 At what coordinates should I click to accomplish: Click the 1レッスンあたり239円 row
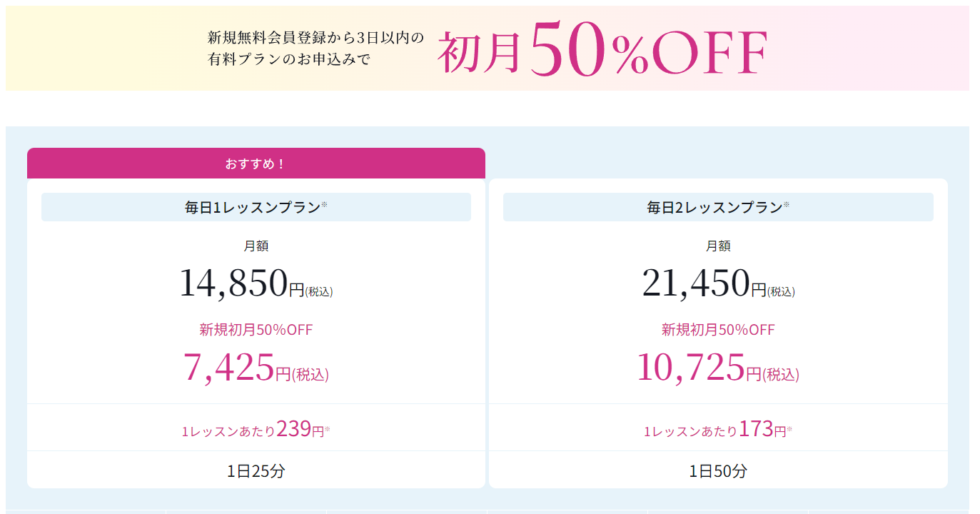[x=256, y=428]
